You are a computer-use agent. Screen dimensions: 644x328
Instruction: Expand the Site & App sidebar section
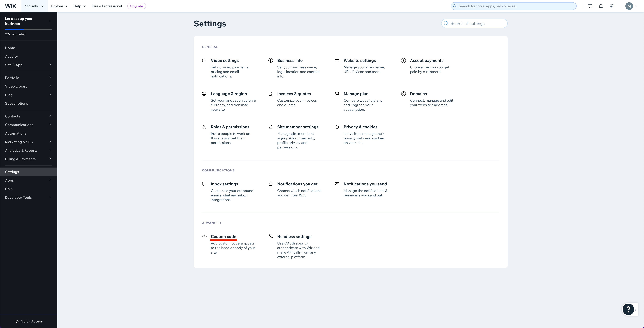click(x=29, y=65)
